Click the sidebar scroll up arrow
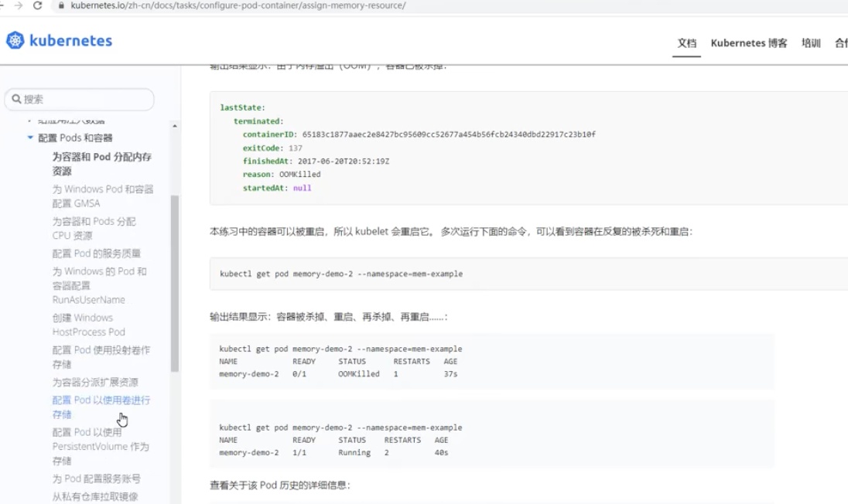The height and width of the screenshot is (504, 848). [175, 126]
